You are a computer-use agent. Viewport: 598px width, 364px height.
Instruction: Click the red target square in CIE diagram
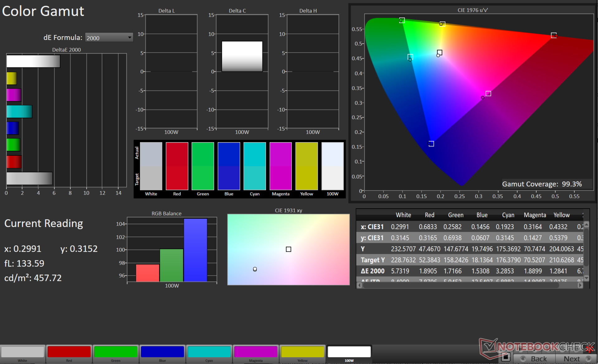point(553,35)
